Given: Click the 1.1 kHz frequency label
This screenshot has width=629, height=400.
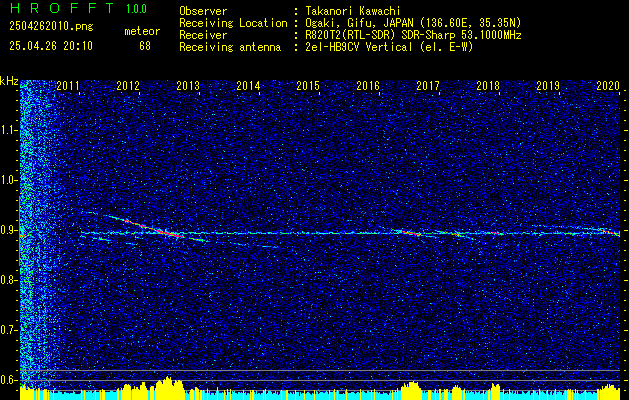Looking at the screenshot, I should (x=9, y=130).
